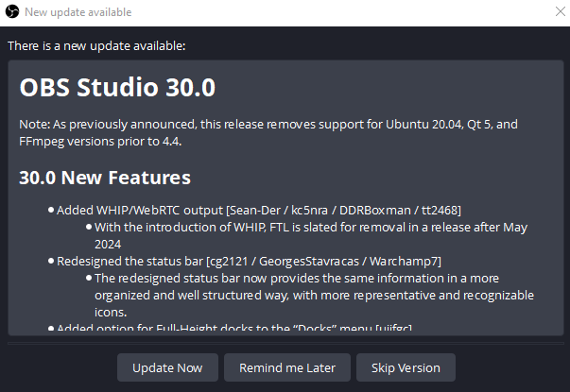Viewport: 570px width, 392px height.
Task: Click the Redesigned the status bar line
Action: (249, 262)
